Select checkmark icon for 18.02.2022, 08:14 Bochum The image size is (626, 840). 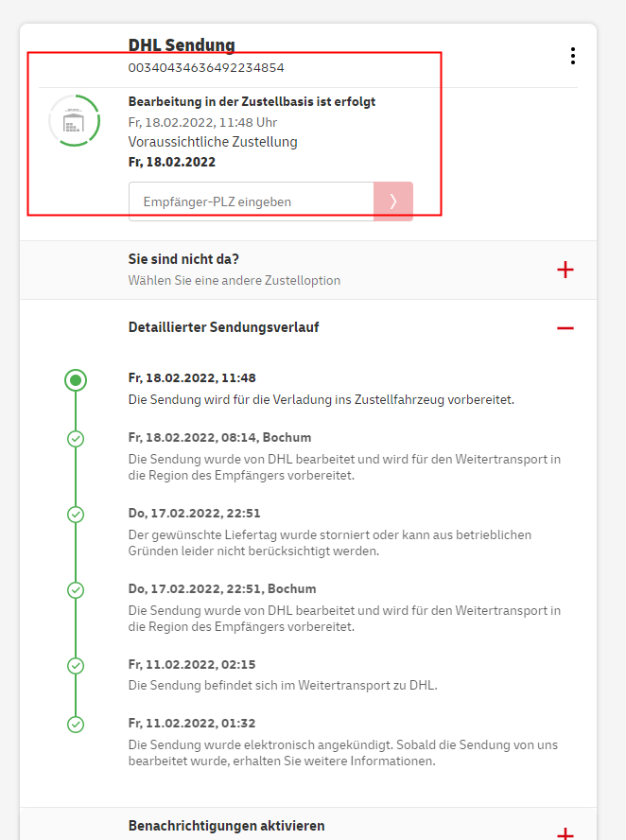click(76, 439)
